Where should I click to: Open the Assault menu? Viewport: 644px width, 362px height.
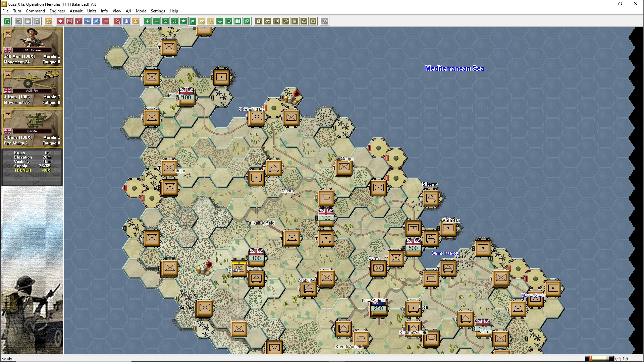[x=76, y=11]
